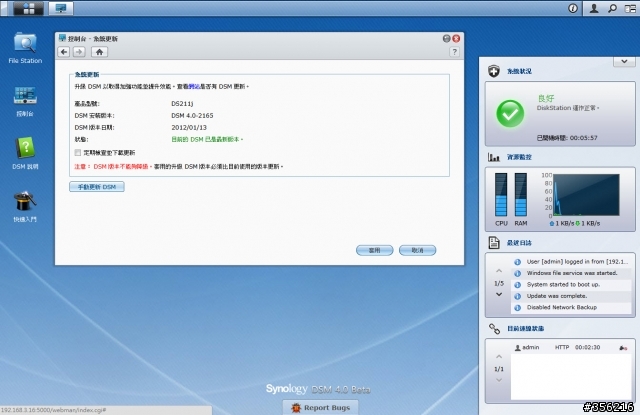Click the kill connection icon for admin
Viewport: 640px width, 415px height.
pyautogui.click(x=623, y=348)
